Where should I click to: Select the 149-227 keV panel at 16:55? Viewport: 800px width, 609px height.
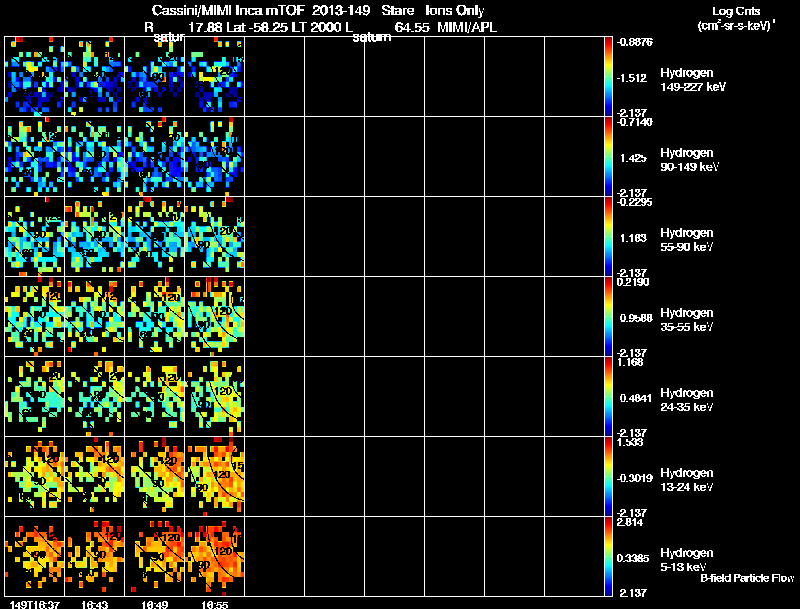(214, 77)
